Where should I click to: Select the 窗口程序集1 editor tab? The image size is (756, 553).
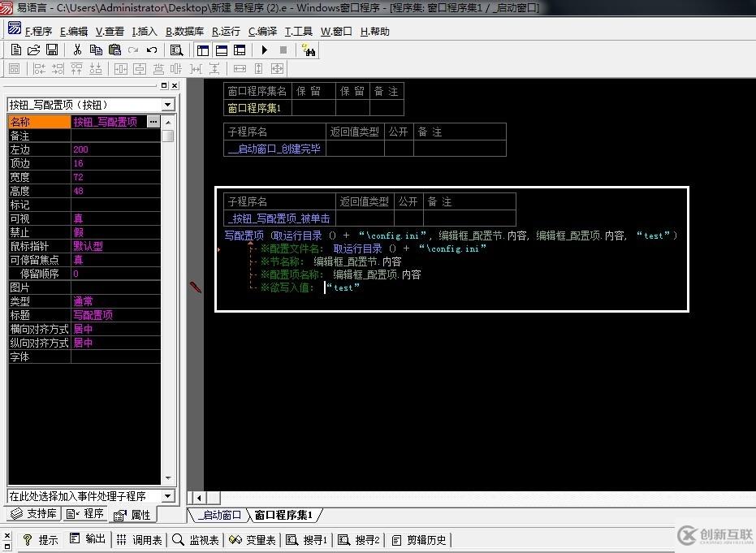point(283,515)
